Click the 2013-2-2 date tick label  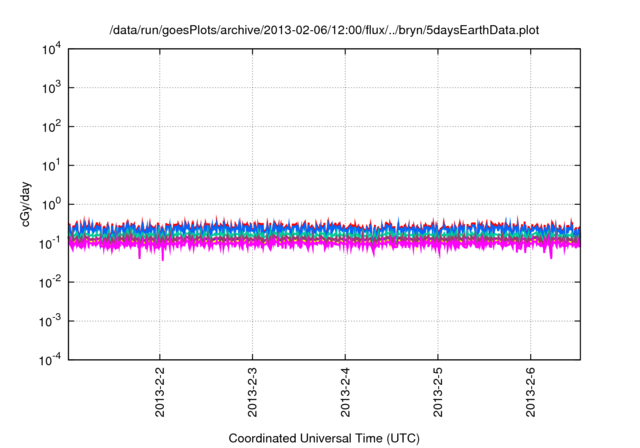point(160,392)
